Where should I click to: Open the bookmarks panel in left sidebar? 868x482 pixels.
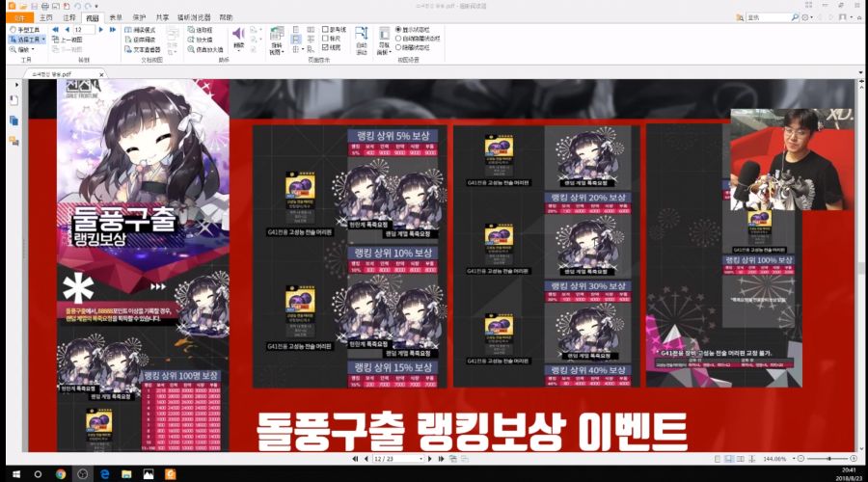pyautogui.click(x=14, y=100)
